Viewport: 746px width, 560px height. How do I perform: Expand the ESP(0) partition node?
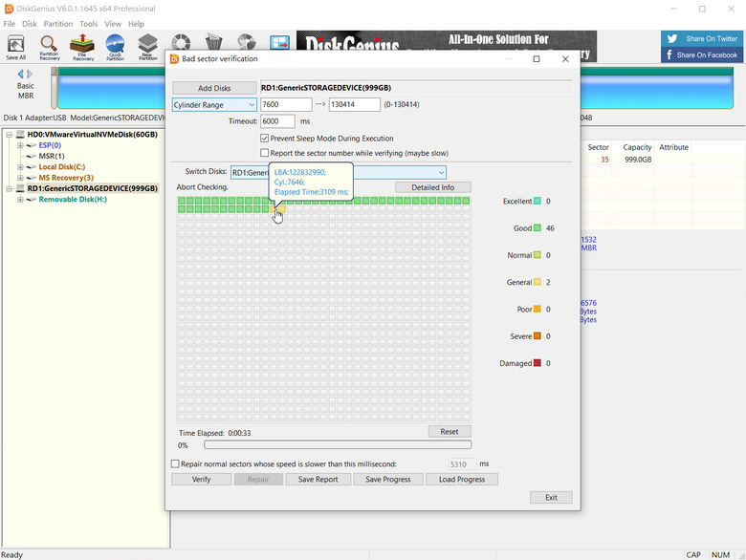pos(20,145)
